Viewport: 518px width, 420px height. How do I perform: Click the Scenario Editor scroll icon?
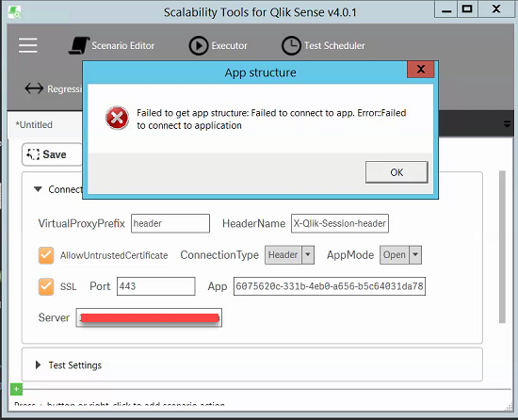click(x=78, y=45)
